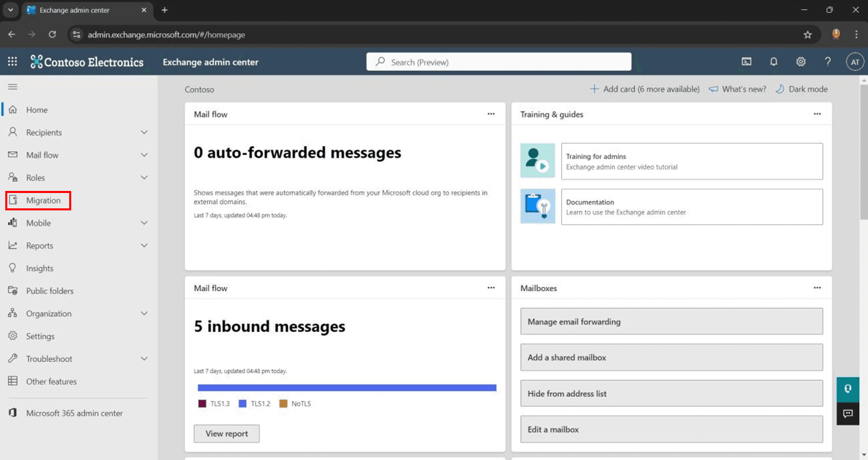The width and height of the screenshot is (868, 460).
Task: Open more options on Mailboxes card
Action: [817, 288]
